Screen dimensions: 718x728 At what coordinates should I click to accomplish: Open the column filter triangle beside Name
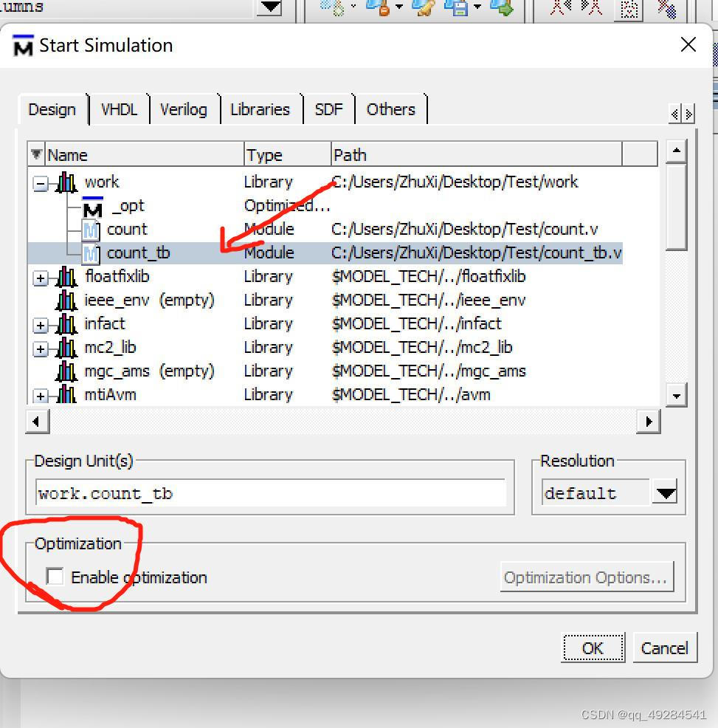[x=36, y=154]
